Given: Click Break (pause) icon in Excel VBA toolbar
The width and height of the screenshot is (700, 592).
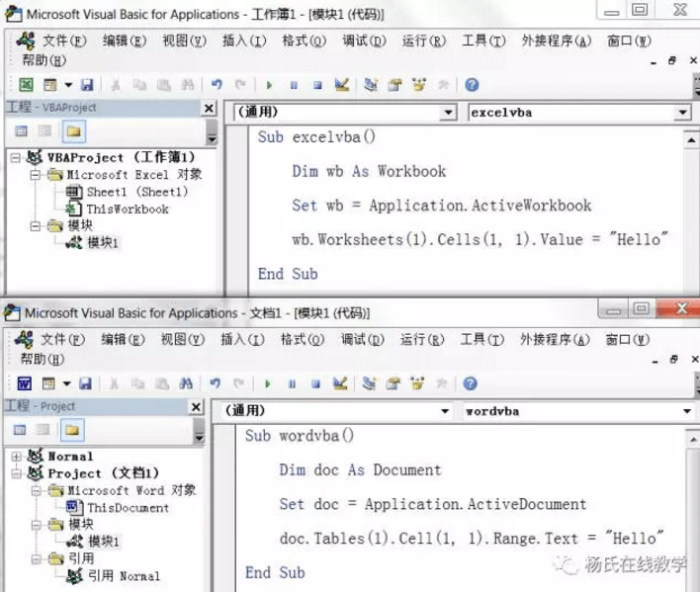Looking at the screenshot, I should (x=294, y=85).
